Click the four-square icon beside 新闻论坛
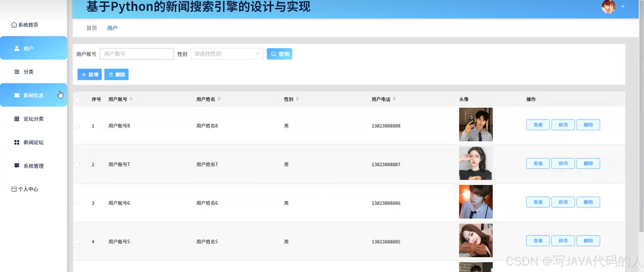Screen dimensions: 644x272 coord(17,142)
